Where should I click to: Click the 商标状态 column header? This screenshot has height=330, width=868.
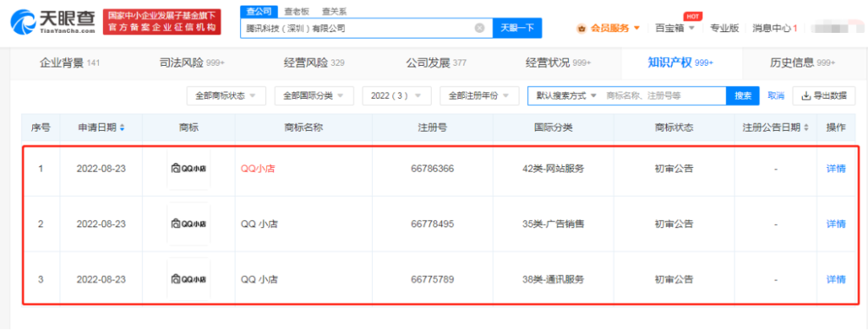(x=674, y=128)
